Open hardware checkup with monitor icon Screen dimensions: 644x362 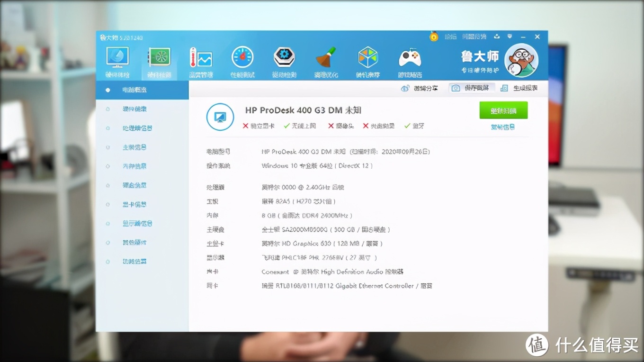(x=117, y=57)
